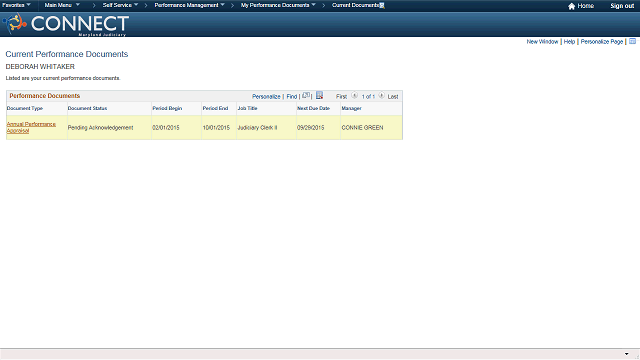Expand the Self Service breadcrumb menu

(120, 5)
